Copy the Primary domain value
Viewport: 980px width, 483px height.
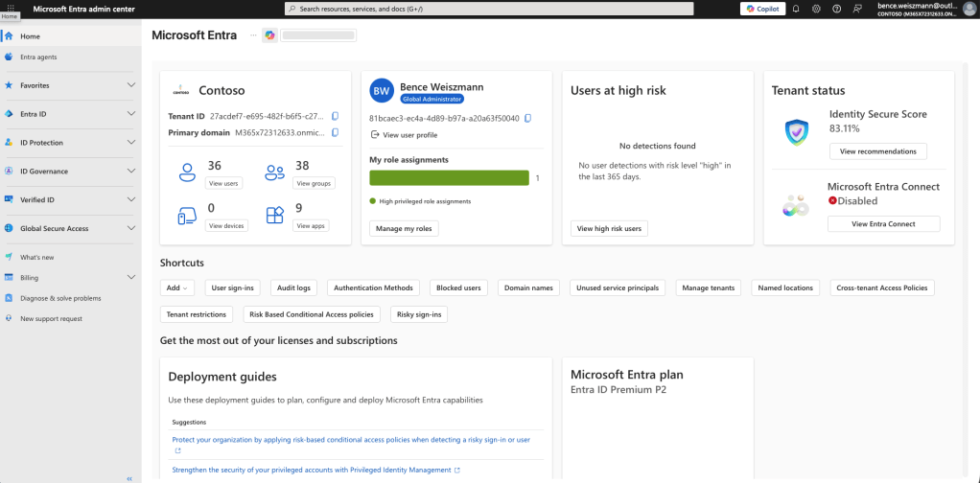click(x=335, y=132)
